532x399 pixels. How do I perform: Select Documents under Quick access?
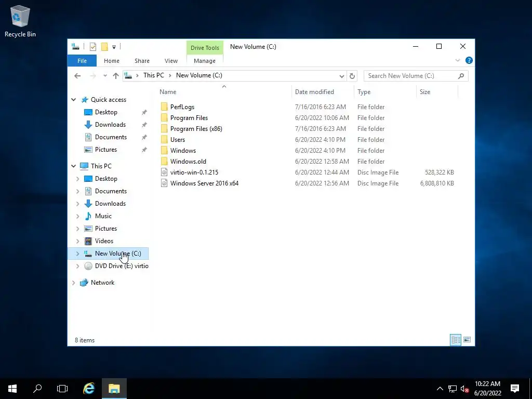(x=111, y=137)
